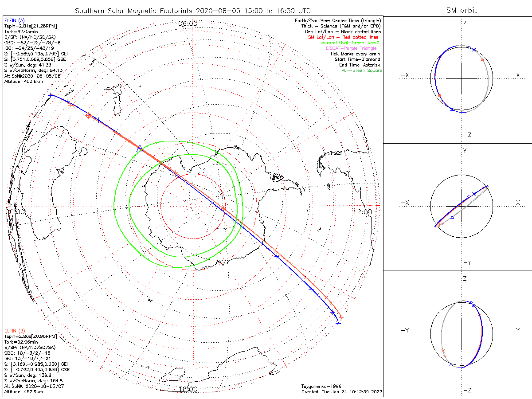532x399 pixels.
Task: Click 'Created: Tue Jan 24 10:12:39 2023' timestamp
Action: coord(342,392)
